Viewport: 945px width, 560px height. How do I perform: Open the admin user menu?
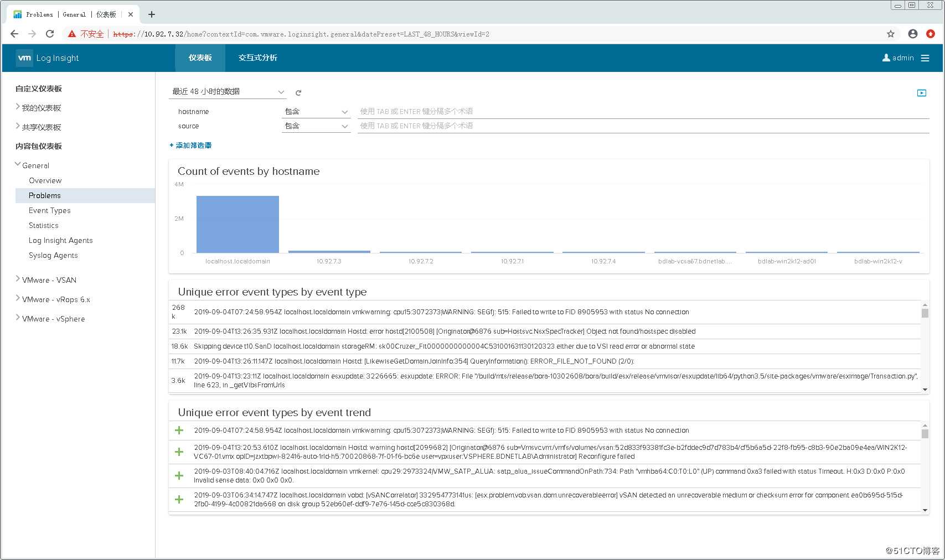click(898, 58)
